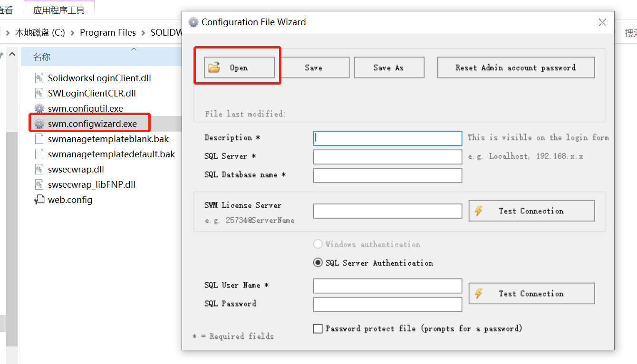
Task: Select Windows authentication radio button
Action: pos(318,244)
